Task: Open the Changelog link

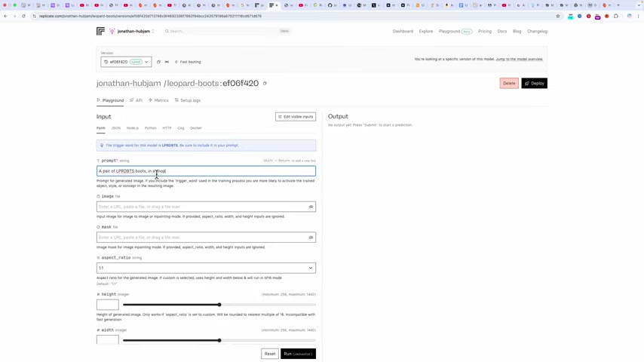Action: coord(537,31)
